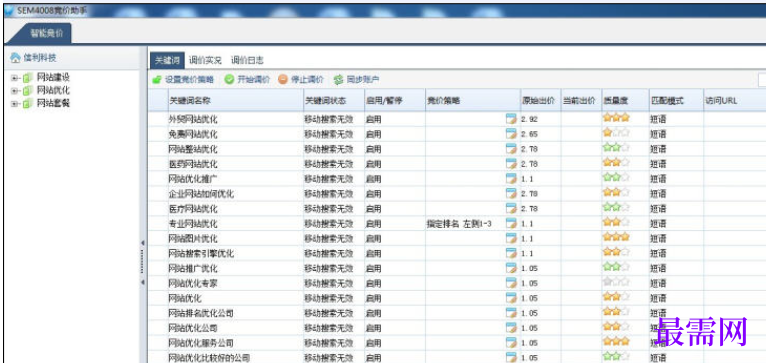Screen dimensions: 766x363
Task: Start bidding with 开始调价
Action: coord(247,80)
